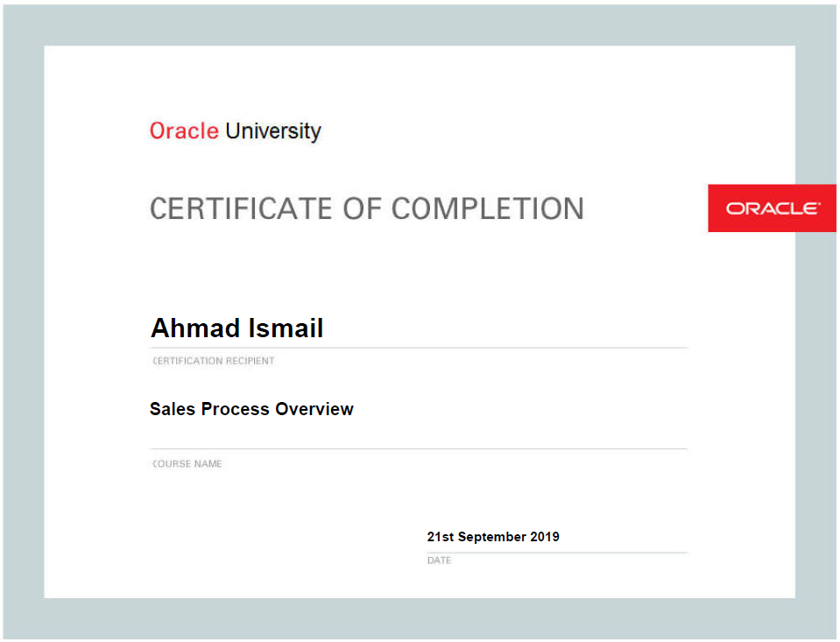Click the 'COURSE NAME' label
840x642 pixels.
[187, 463]
